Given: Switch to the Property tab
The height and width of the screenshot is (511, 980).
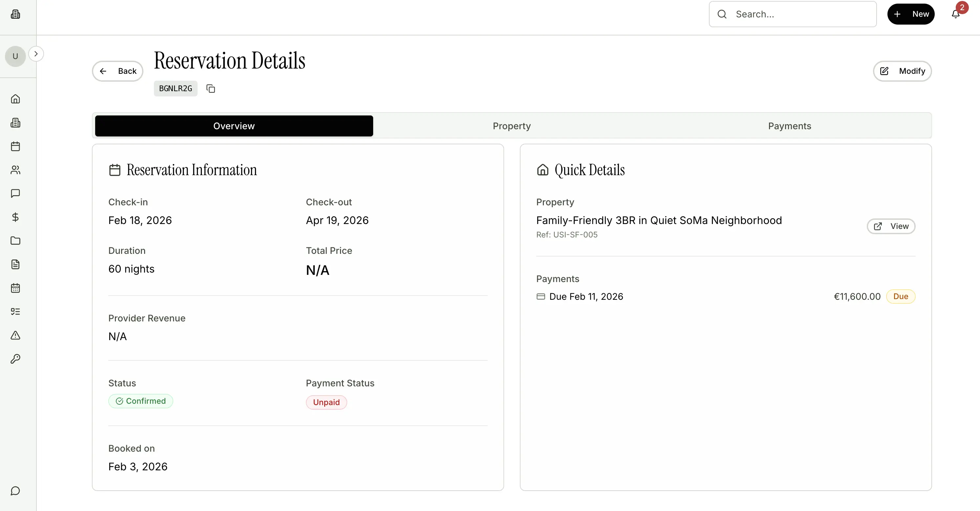Looking at the screenshot, I should (511, 126).
